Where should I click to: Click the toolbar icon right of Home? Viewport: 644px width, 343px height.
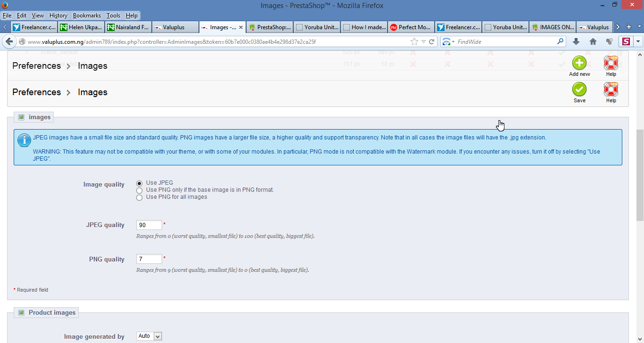[610, 41]
